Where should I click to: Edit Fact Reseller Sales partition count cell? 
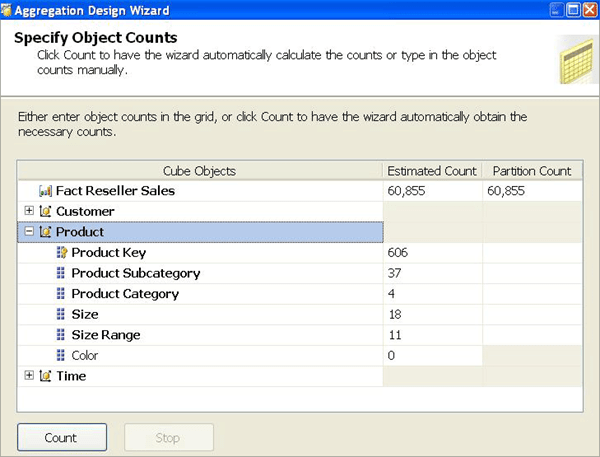[530, 191]
